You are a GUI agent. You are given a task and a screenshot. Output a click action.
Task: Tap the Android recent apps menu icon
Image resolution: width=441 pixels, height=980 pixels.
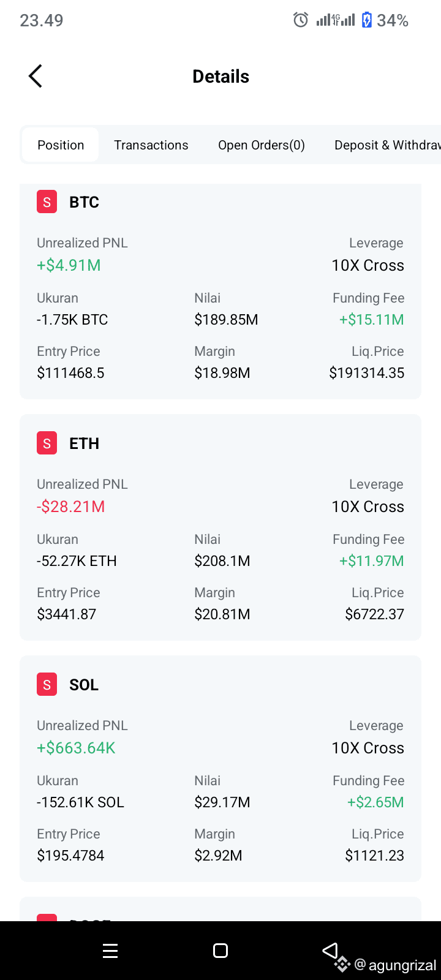pyautogui.click(x=110, y=951)
